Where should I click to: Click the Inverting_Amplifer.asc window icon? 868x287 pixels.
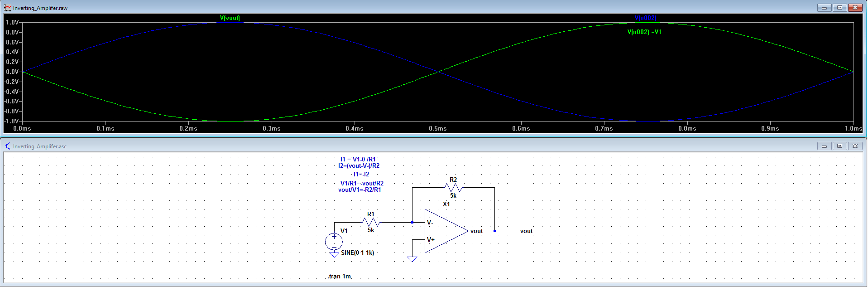click(8, 146)
